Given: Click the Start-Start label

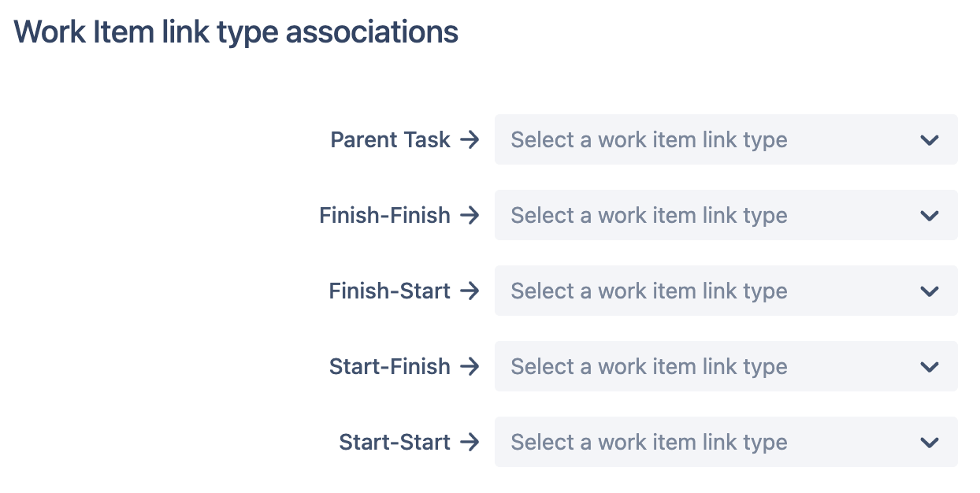Looking at the screenshot, I should [395, 442].
